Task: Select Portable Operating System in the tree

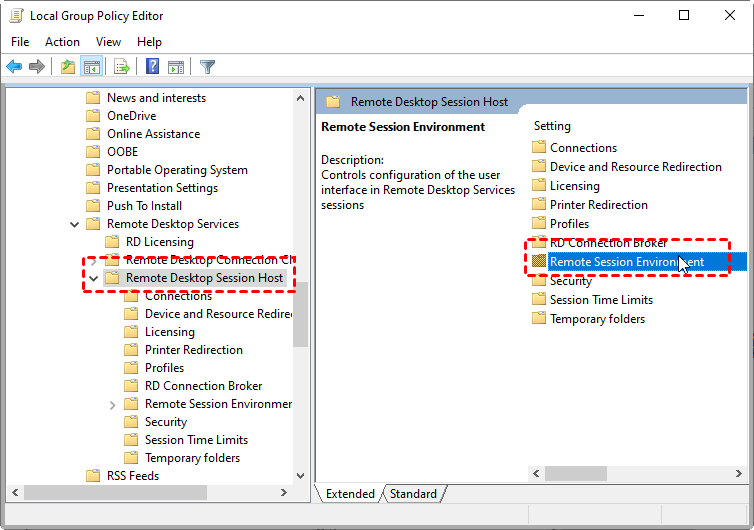Action: coord(177,170)
